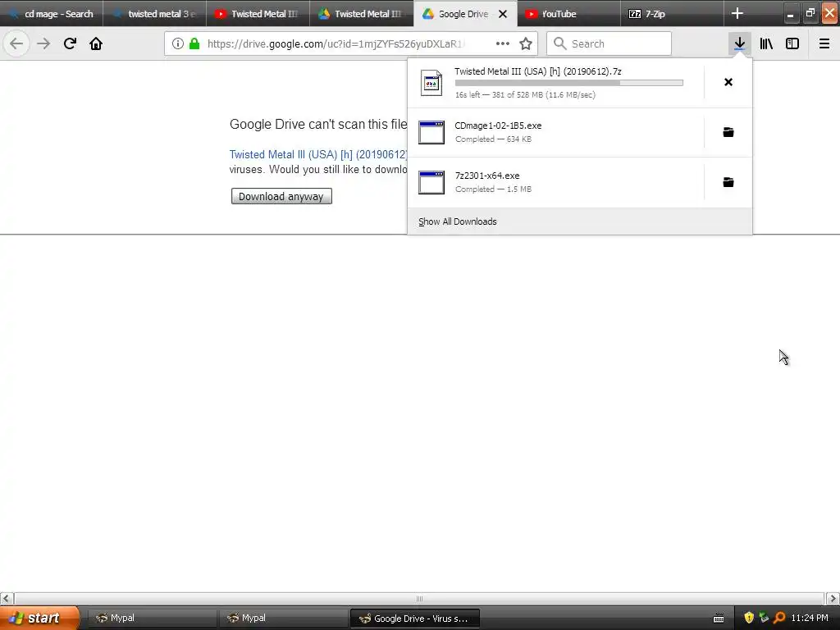Close the Google Drive tab
840x630 pixels.
tap(503, 14)
